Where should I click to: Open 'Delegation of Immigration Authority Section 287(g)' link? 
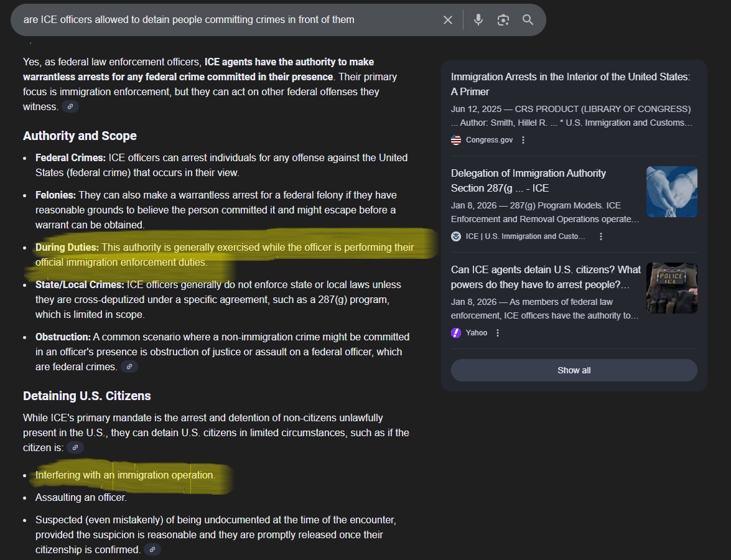(x=528, y=181)
